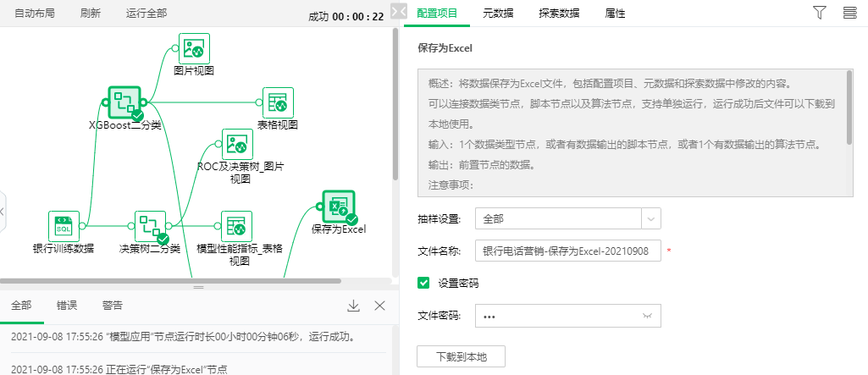
Task: Click the 文件名称 input field
Action: point(567,251)
